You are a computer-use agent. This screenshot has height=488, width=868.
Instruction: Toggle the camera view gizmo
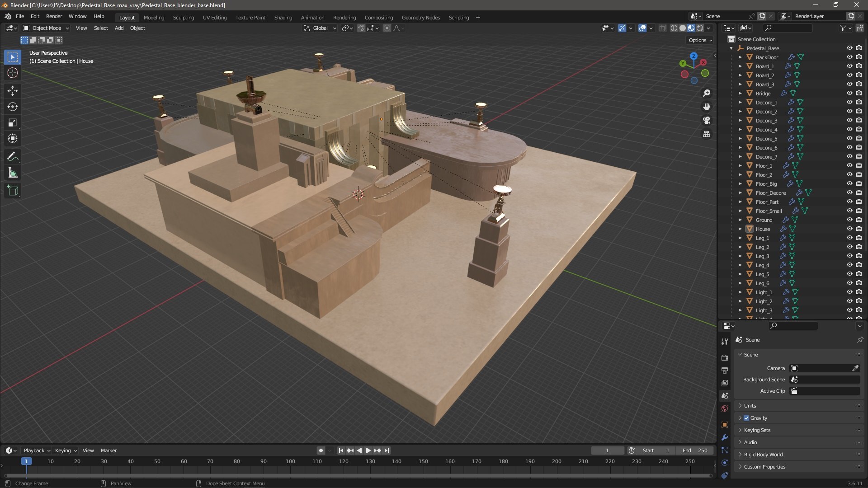click(x=707, y=120)
